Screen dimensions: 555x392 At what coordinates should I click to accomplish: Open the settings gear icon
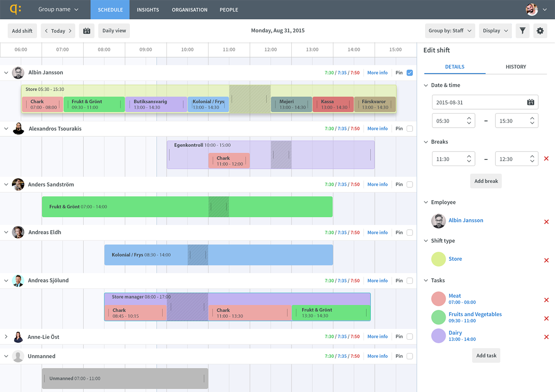pos(540,31)
